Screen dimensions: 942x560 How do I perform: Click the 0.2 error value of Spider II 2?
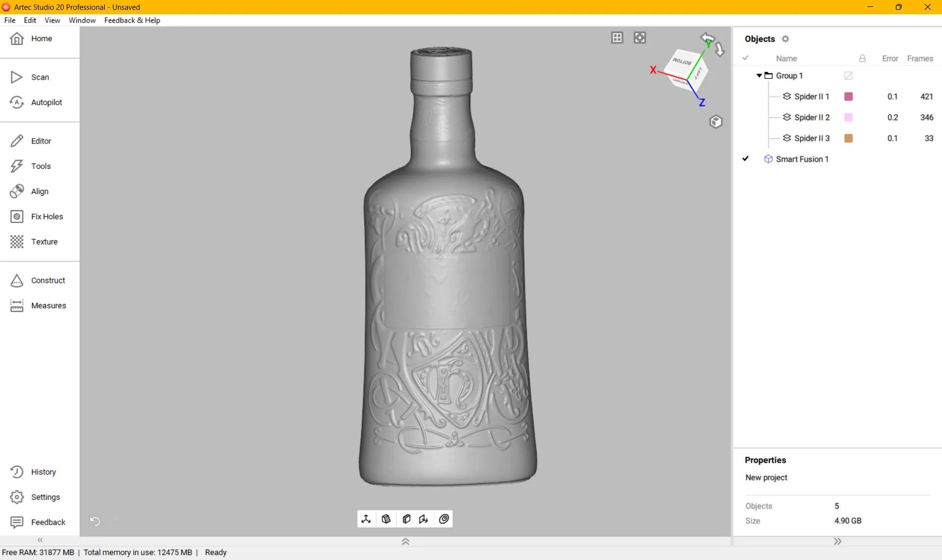coord(892,117)
